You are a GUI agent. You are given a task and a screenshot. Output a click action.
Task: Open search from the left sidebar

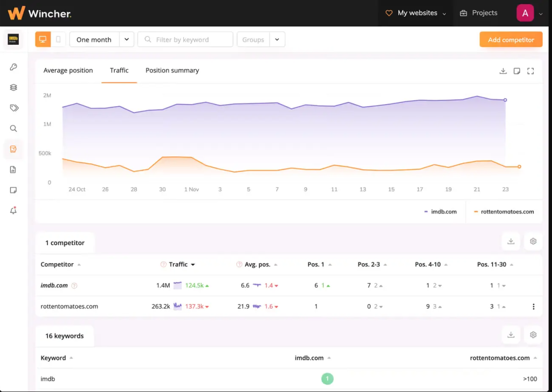point(13,128)
